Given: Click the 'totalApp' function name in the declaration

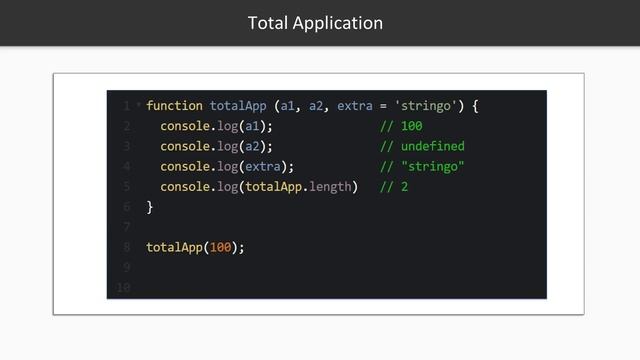Looking at the screenshot, I should click(238, 106).
